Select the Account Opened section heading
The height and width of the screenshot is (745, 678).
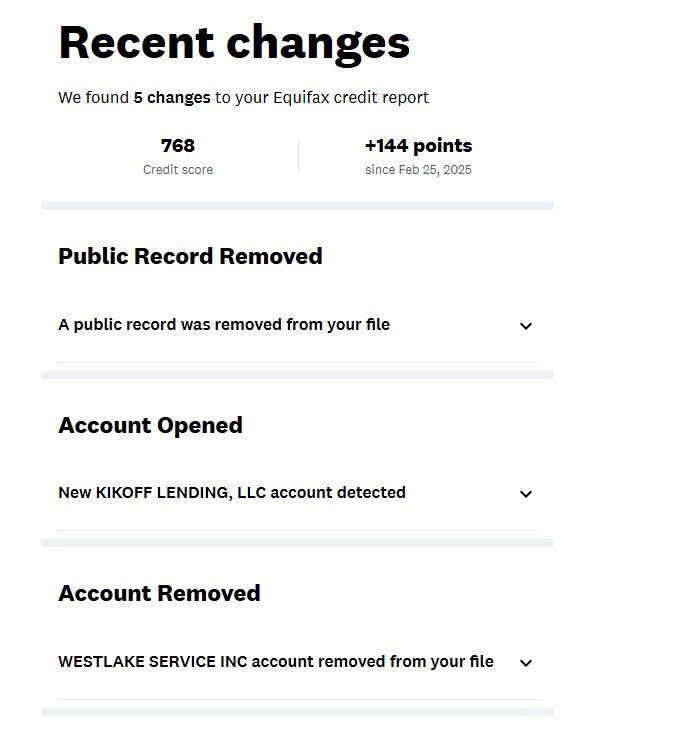pyautogui.click(x=150, y=425)
